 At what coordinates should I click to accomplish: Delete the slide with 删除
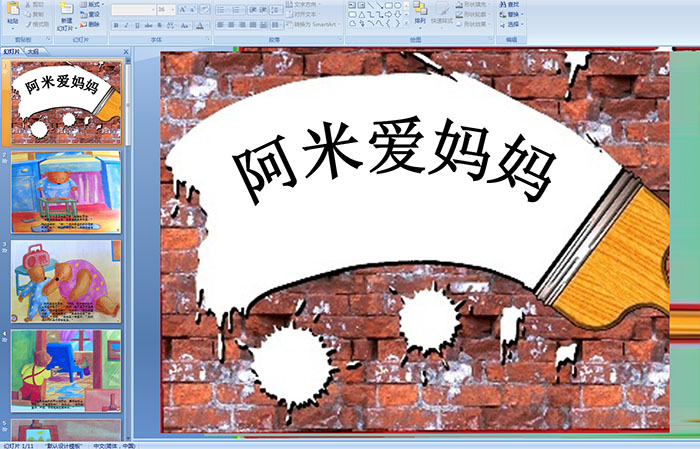90,24
